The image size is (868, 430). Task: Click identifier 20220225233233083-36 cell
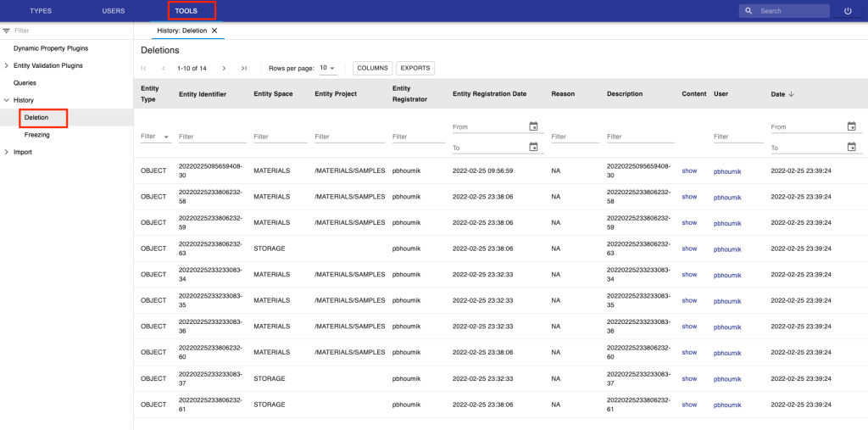[x=210, y=327]
